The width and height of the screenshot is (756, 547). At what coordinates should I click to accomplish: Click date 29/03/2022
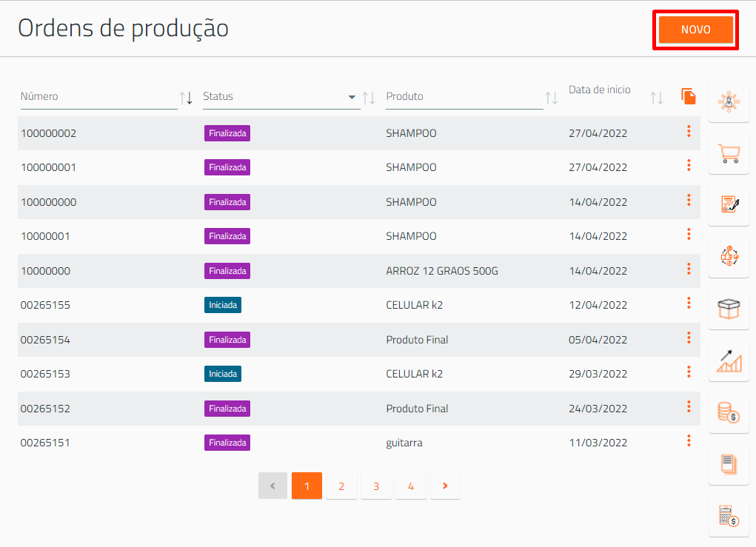tap(598, 374)
